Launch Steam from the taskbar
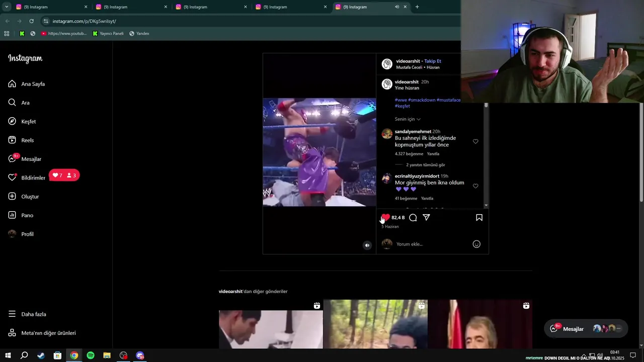 point(41,355)
